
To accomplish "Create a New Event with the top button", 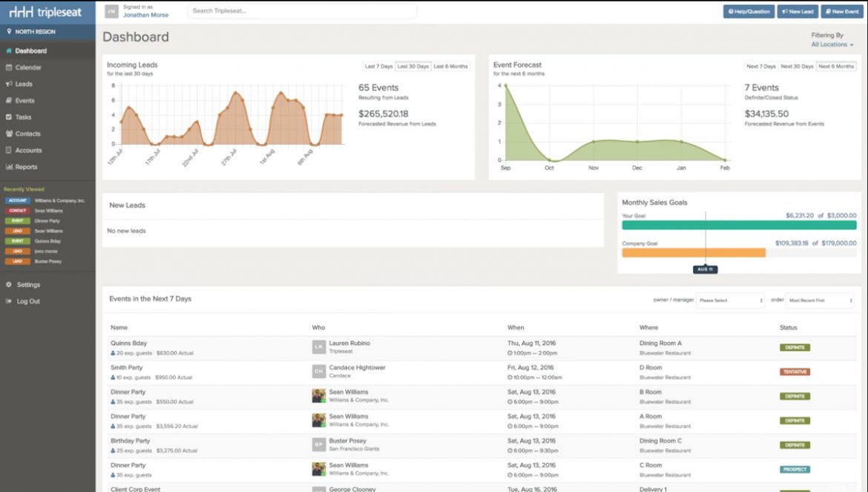I will tap(841, 11).
